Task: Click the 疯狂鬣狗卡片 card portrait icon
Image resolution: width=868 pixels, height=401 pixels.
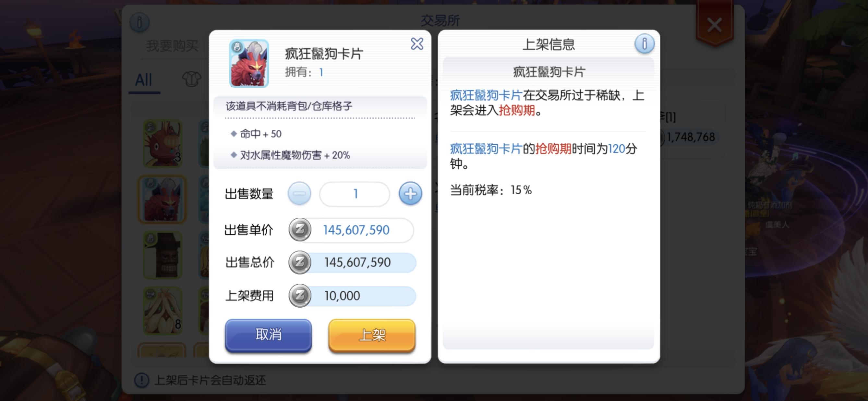Action: tap(249, 63)
